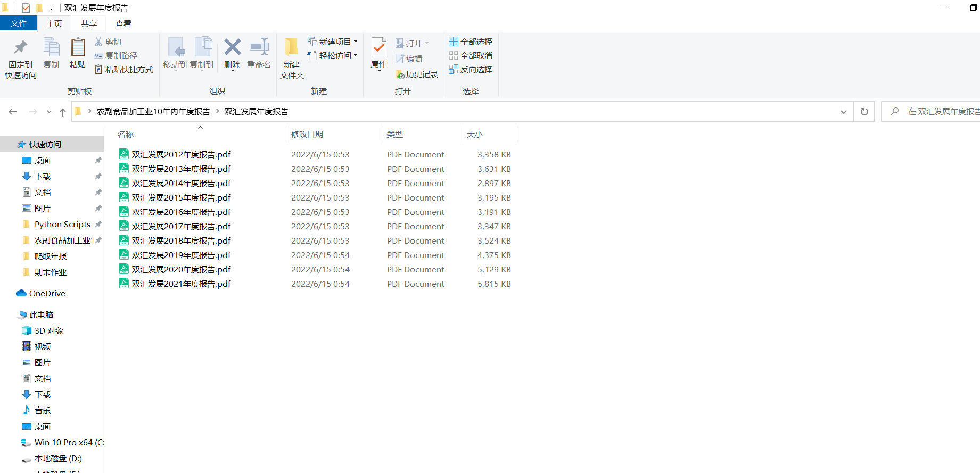Image resolution: width=980 pixels, height=473 pixels.
Task: Click breadcrumb 农副食品加工业10年内年度报告
Action: [153, 111]
